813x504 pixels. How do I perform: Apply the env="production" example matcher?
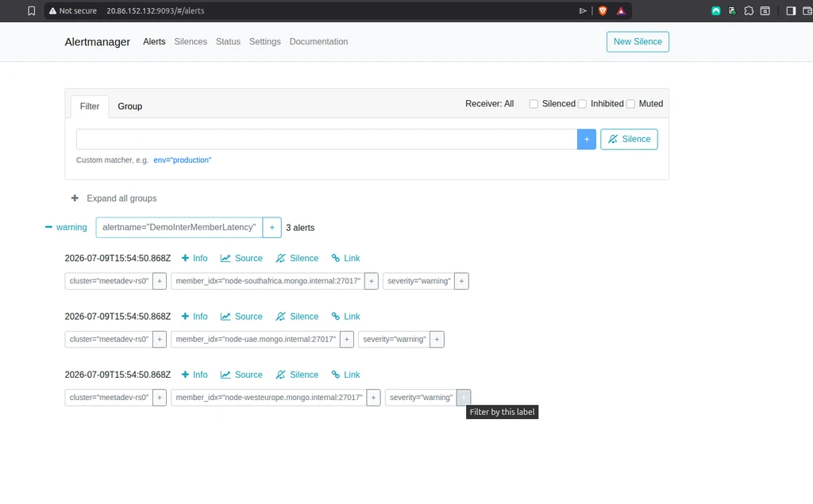pos(182,160)
